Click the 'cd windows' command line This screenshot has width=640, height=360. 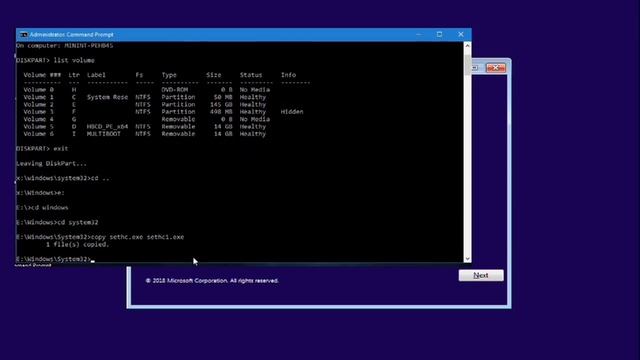pos(42,208)
